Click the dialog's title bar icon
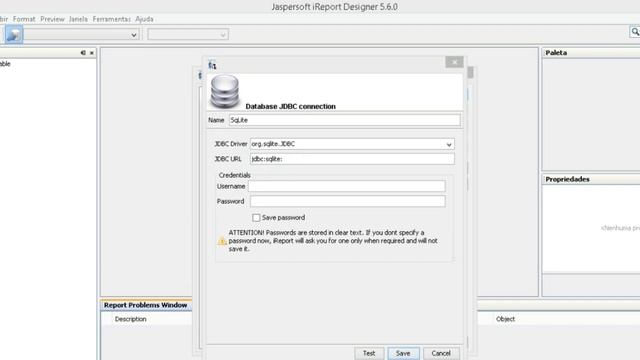 pyautogui.click(x=212, y=65)
